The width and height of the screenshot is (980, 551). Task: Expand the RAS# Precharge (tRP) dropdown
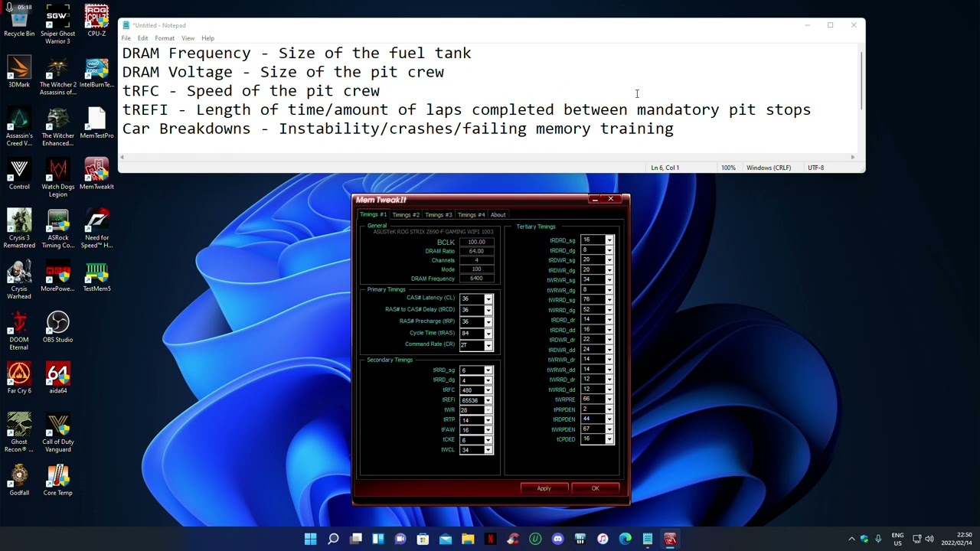(488, 321)
